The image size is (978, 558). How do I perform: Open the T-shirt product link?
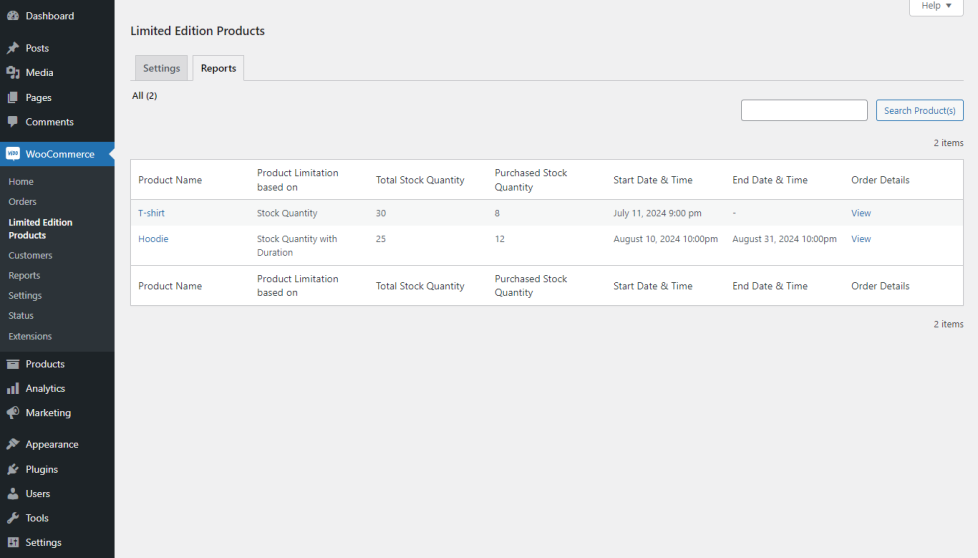[x=151, y=213]
